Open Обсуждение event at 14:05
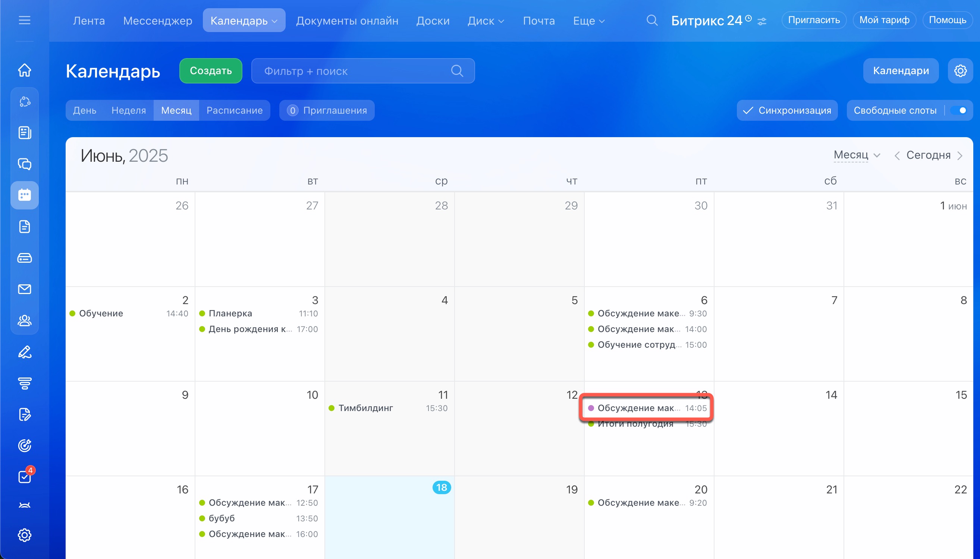The image size is (980, 559). [x=648, y=408]
